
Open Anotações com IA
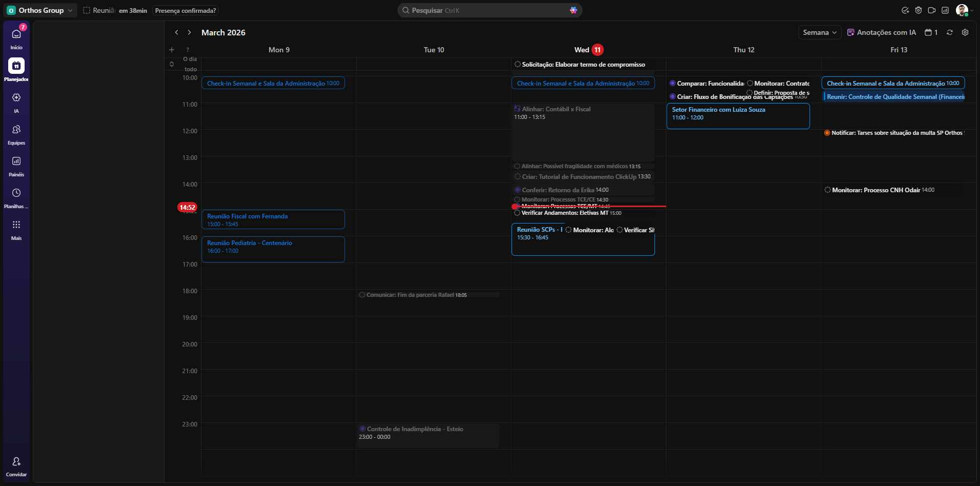tap(882, 32)
